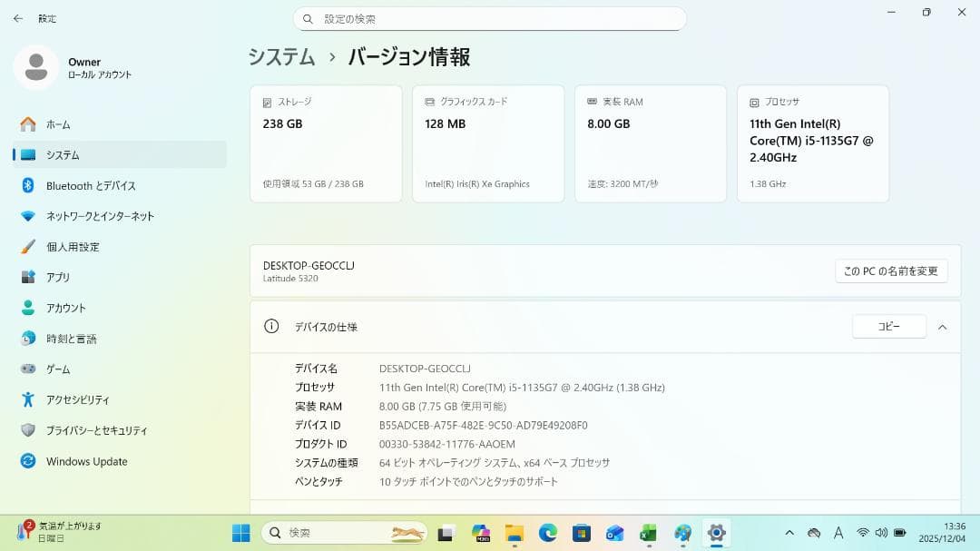Select Windows Update in the sidebar
This screenshot has width=980, height=551.
(86, 461)
